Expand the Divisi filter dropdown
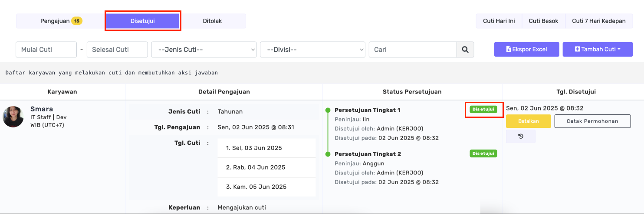Screen dimensions: 644x214 (312, 50)
